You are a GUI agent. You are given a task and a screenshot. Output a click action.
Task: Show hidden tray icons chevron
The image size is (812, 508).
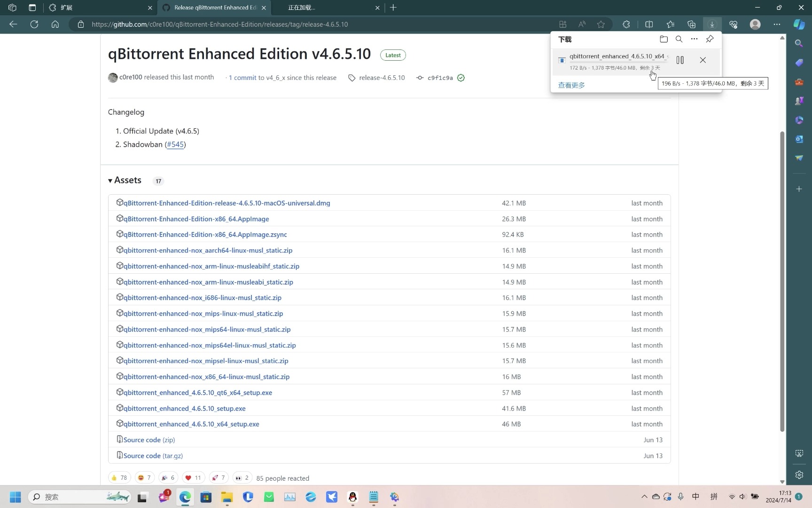coord(644,497)
